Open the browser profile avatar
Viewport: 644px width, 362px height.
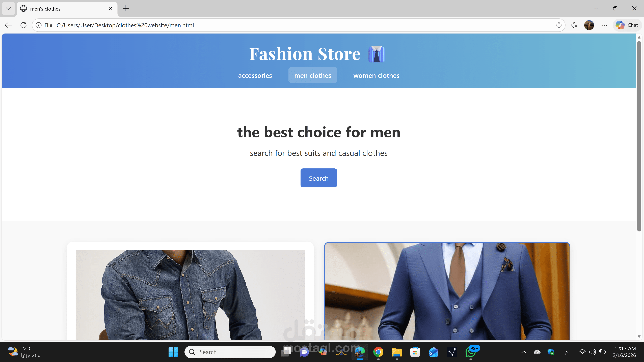tap(589, 25)
